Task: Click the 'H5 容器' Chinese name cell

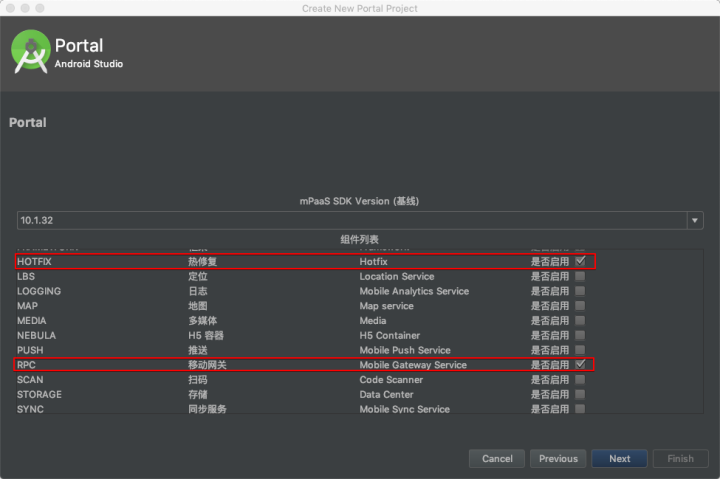Action: tap(206, 335)
